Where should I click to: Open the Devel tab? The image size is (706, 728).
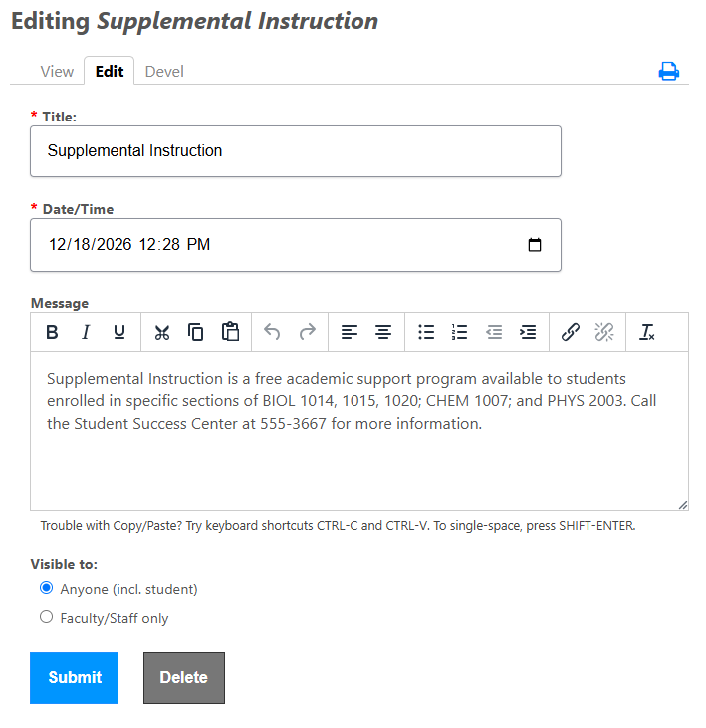(164, 72)
